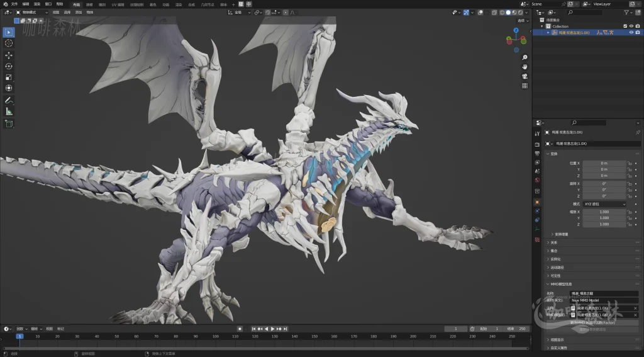Toggle solid viewport shading
644x357 pixels.
click(508, 13)
